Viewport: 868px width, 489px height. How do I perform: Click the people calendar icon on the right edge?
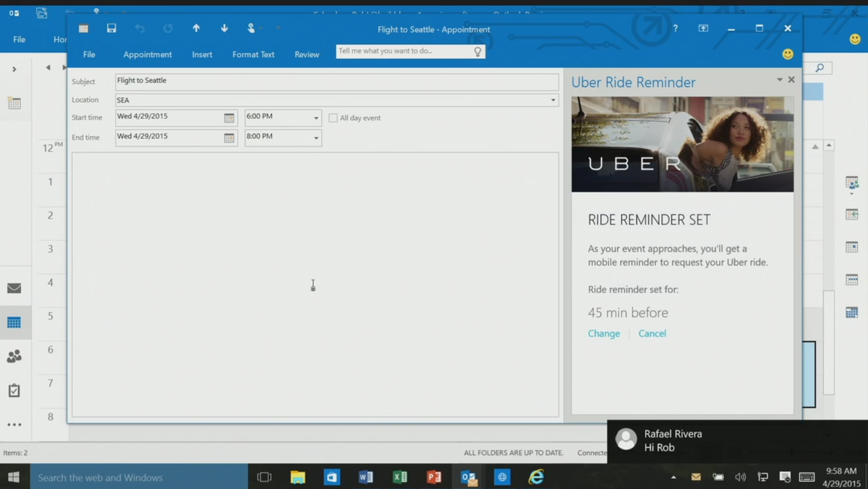click(852, 183)
